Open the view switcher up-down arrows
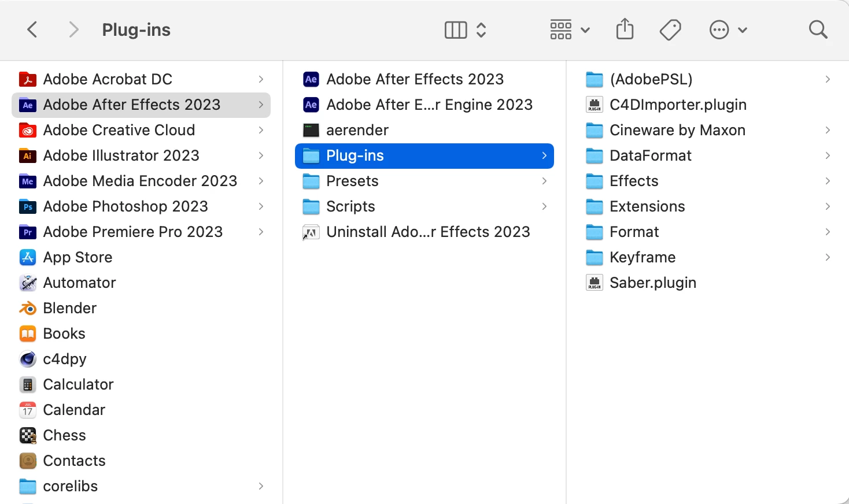Image resolution: width=849 pixels, height=504 pixels. click(x=481, y=30)
